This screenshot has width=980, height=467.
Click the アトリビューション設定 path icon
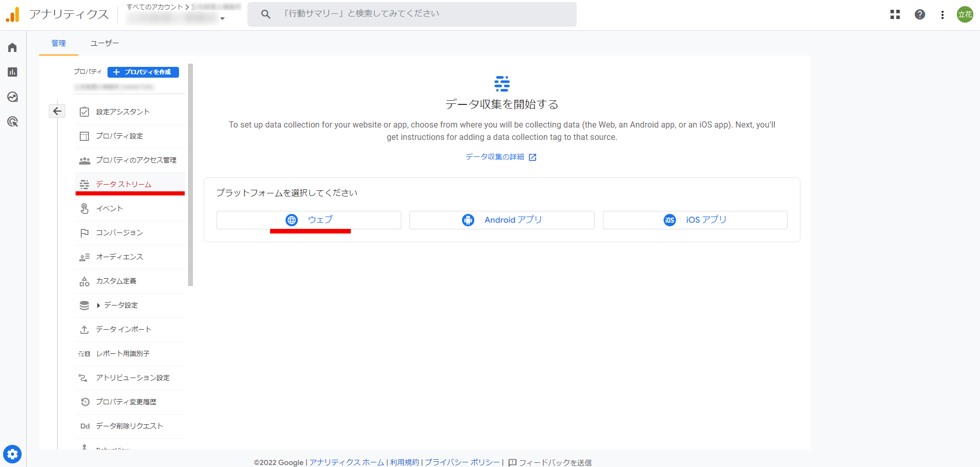pos(83,378)
